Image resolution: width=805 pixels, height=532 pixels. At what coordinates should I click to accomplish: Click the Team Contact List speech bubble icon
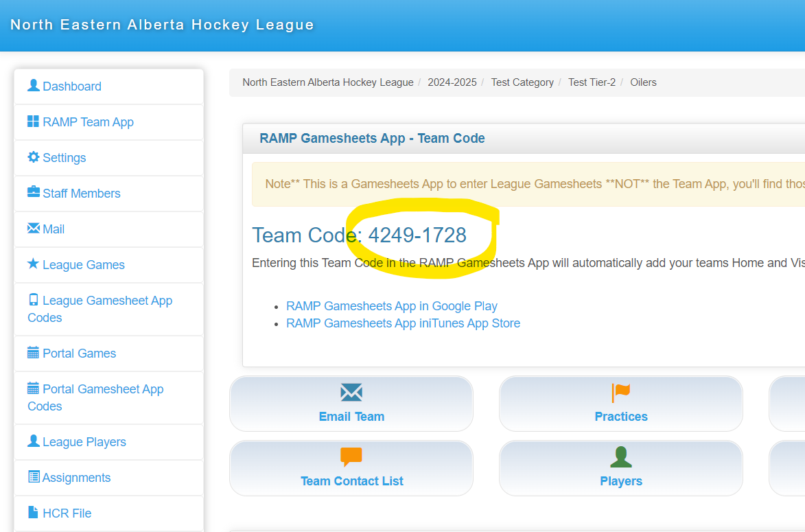point(351,456)
